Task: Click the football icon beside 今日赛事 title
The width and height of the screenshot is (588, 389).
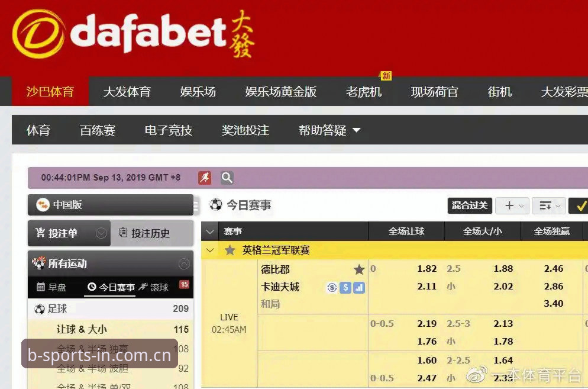Action: click(216, 205)
